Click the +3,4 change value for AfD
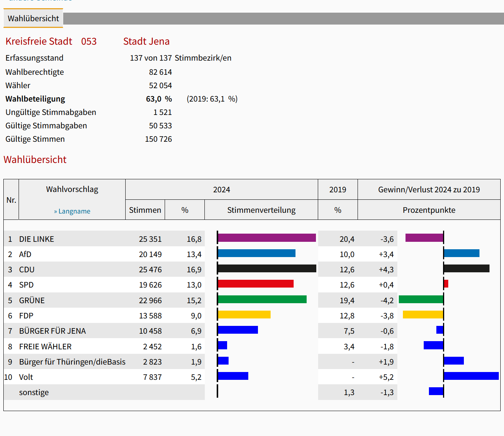 click(386, 254)
